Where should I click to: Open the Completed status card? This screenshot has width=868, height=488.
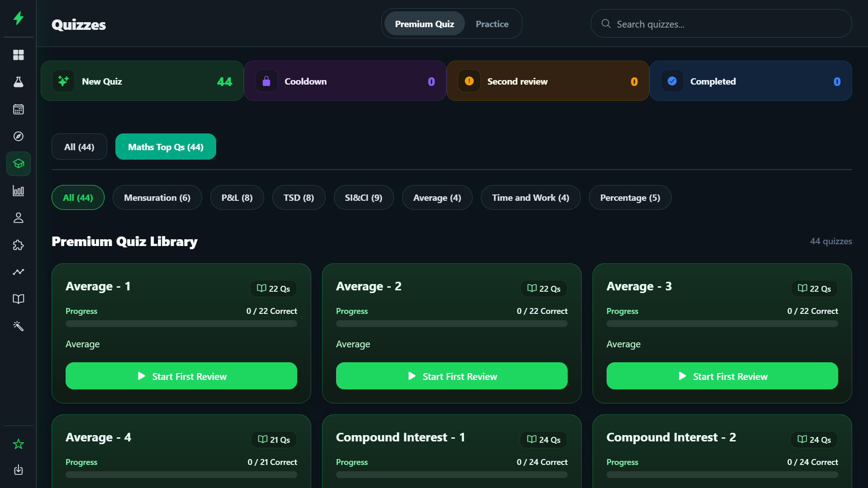(x=751, y=81)
